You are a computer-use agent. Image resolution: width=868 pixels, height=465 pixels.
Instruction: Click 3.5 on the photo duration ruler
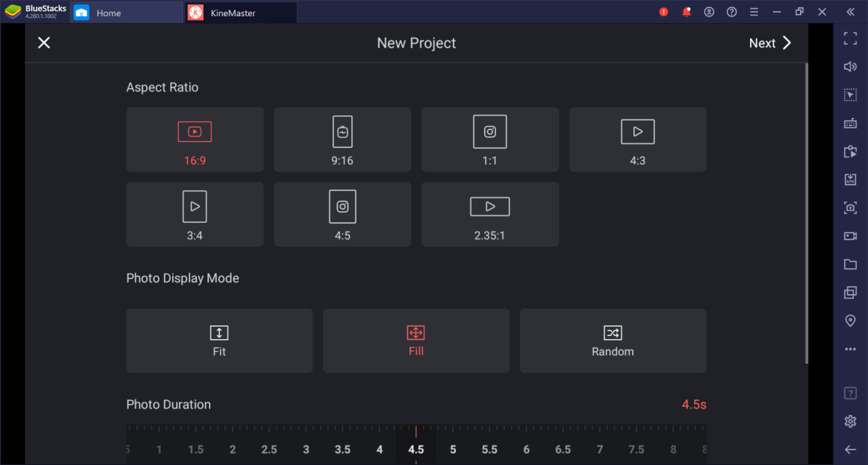tap(342, 449)
